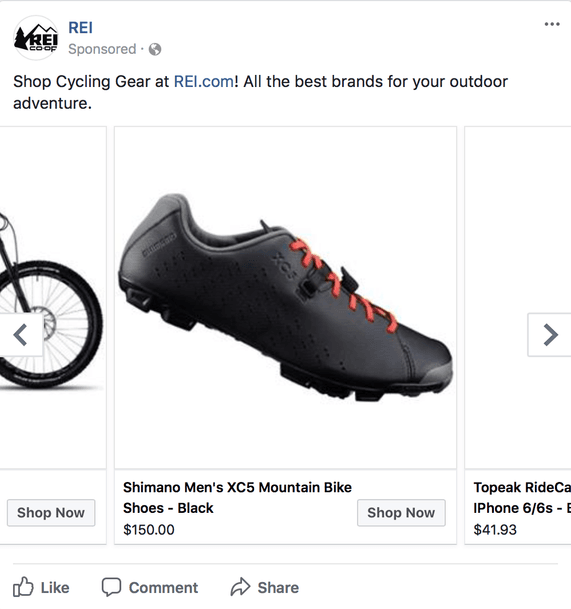571x609 pixels.
Task: Click the globe public audience icon
Action: [x=155, y=49]
